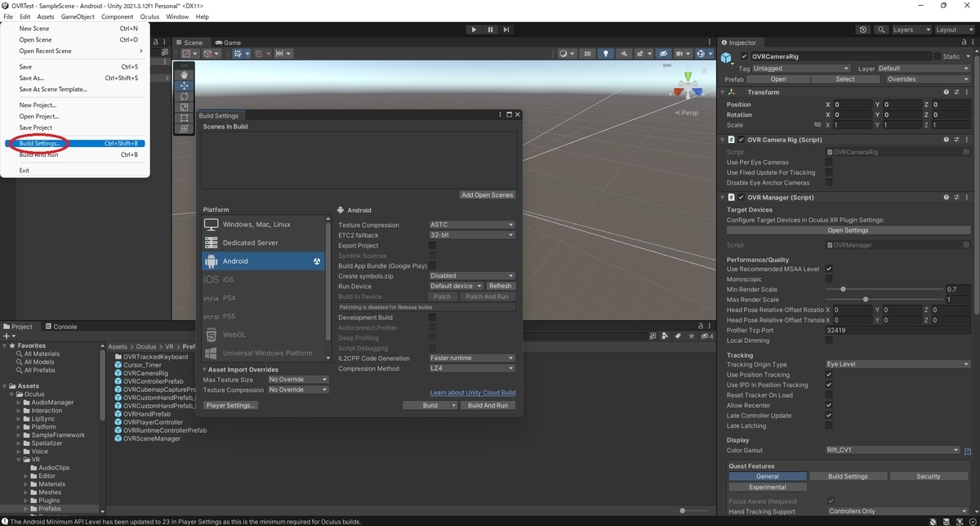Image resolution: width=980 pixels, height=526 pixels.
Task: Select the iOS platform
Action: (263, 279)
